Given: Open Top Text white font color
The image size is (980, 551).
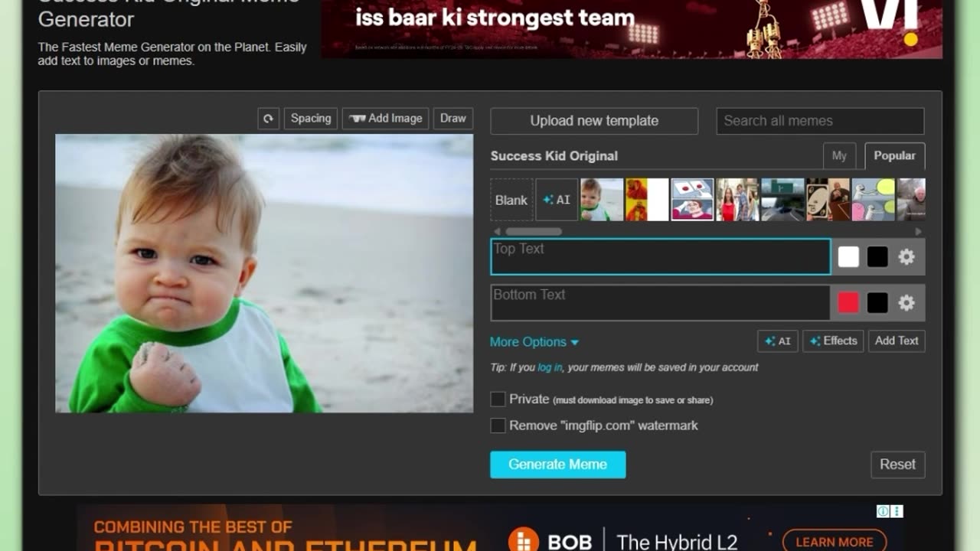Looking at the screenshot, I should click(x=848, y=257).
